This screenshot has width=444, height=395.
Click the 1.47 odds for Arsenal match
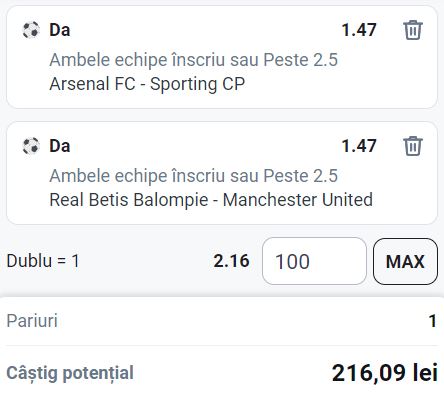pos(359,30)
